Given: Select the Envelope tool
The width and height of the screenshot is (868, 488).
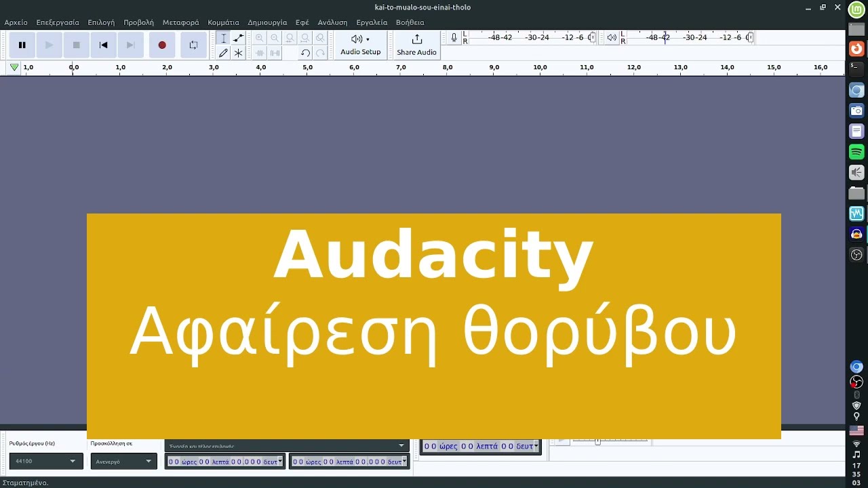Looking at the screenshot, I should (238, 38).
